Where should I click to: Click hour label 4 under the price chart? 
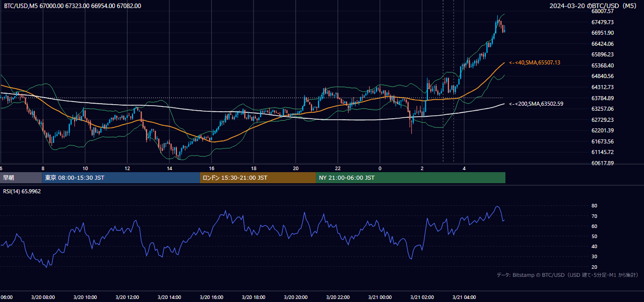click(x=464, y=168)
